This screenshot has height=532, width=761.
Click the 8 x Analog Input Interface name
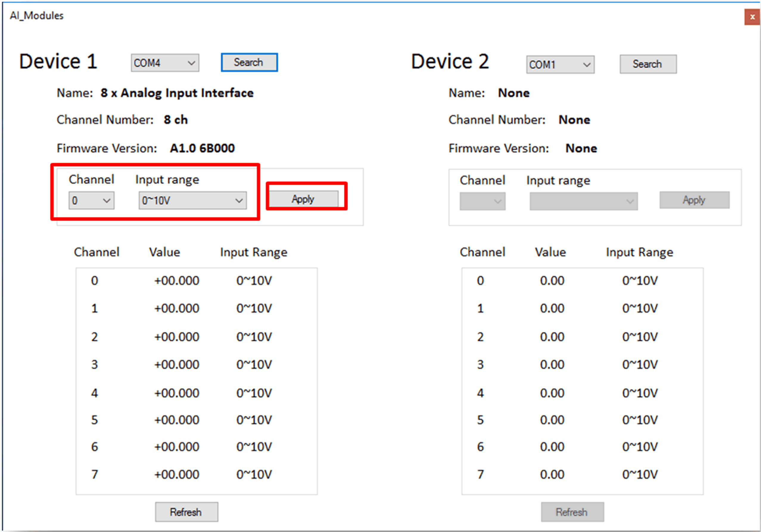(x=177, y=93)
